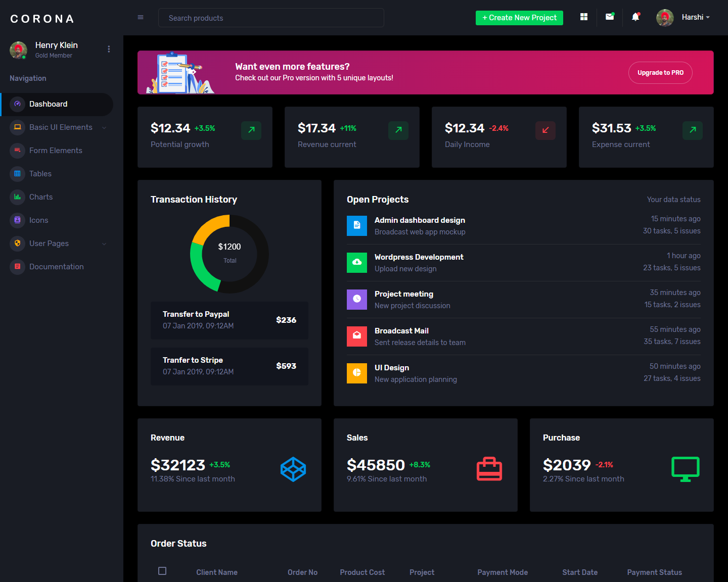Click the red down arrow on Daily Income card

[545, 130]
